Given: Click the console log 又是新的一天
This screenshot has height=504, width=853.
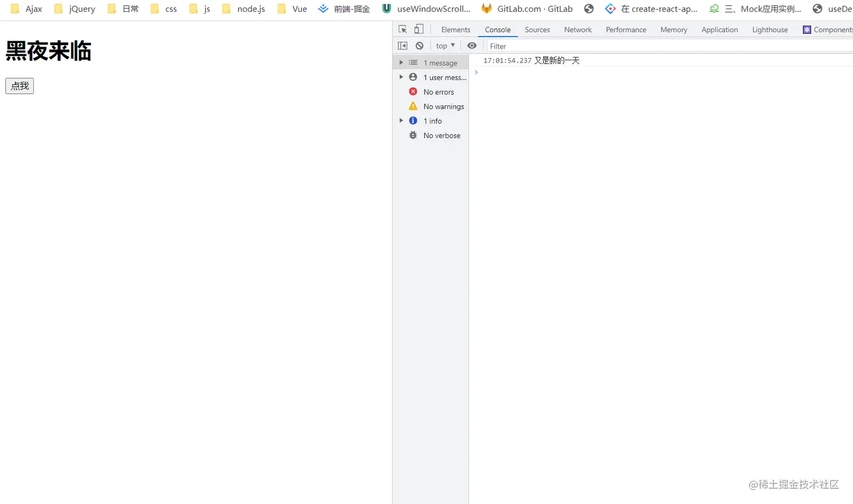Looking at the screenshot, I should tap(557, 60).
